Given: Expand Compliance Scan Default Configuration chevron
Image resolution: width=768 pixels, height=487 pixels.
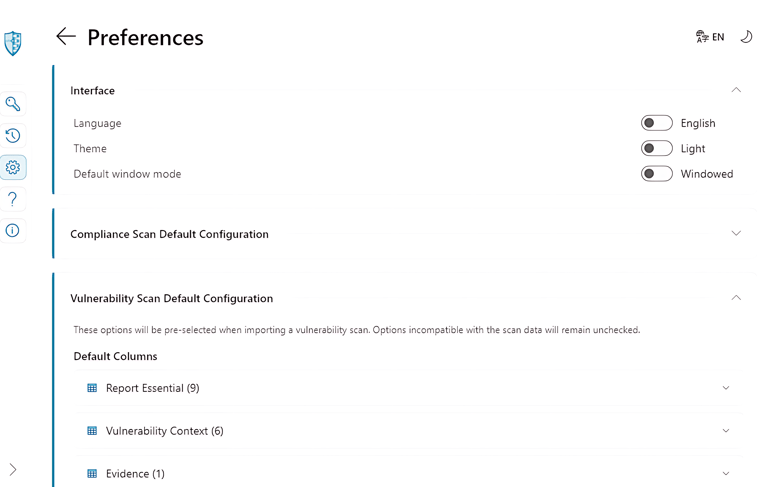Looking at the screenshot, I should pos(736,234).
